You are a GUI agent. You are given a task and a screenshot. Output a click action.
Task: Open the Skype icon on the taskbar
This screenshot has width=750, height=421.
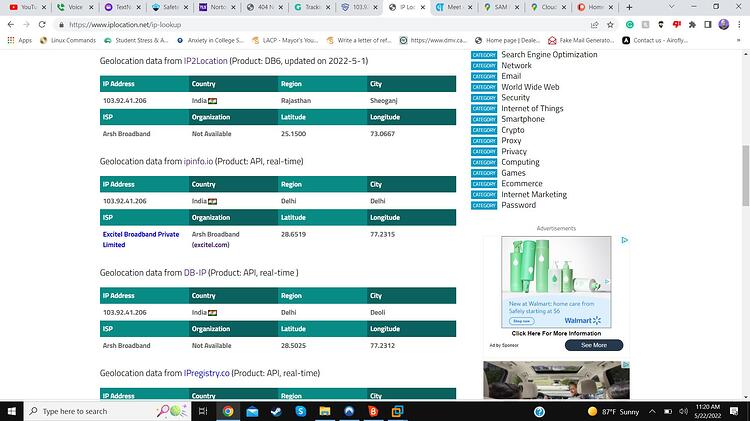tap(300, 411)
